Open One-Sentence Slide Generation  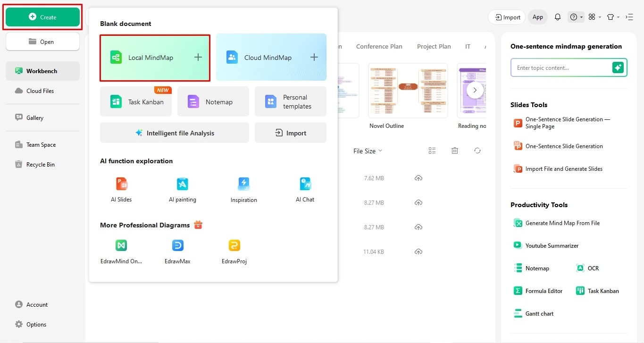pos(559,146)
